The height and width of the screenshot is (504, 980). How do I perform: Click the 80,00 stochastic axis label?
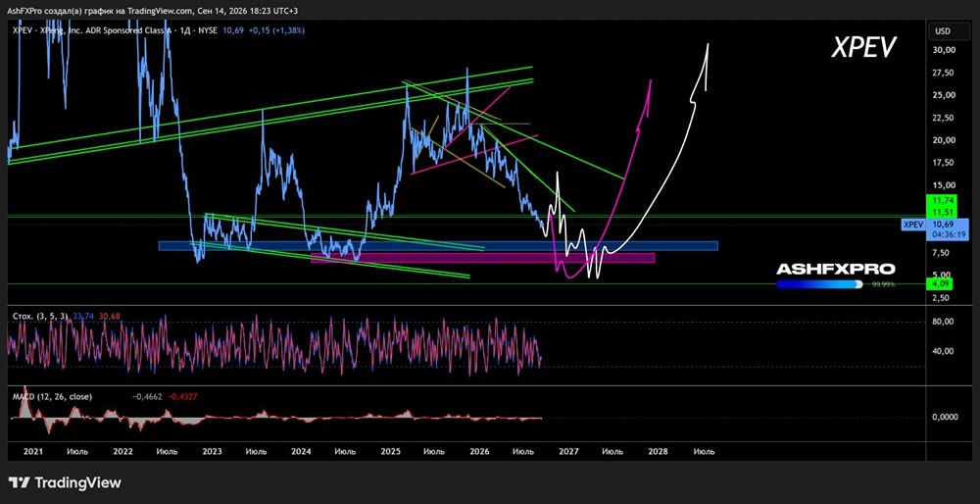coord(943,322)
